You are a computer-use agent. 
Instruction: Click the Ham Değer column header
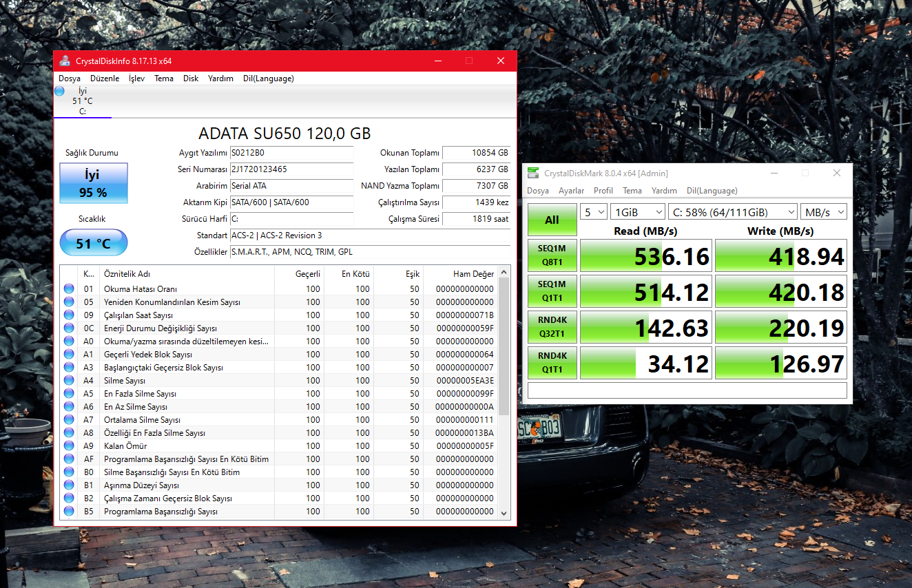tap(461, 274)
